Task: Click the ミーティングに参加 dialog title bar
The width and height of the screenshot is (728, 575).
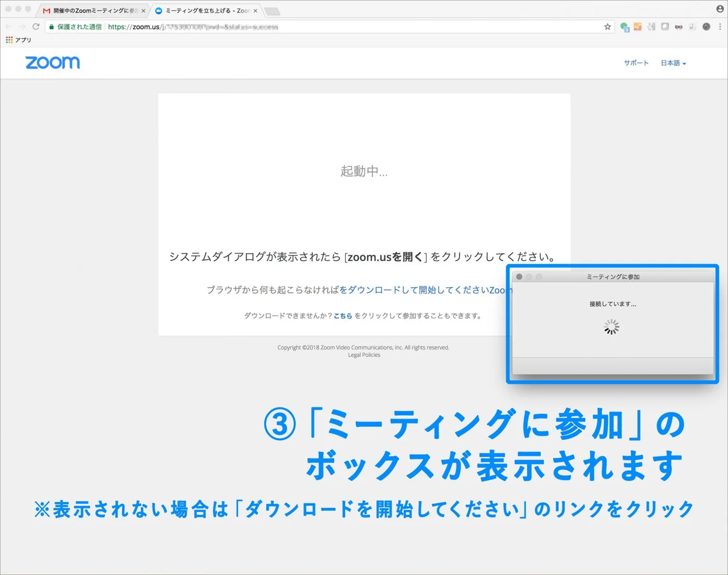Action: pyautogui.click(x=613, y=277)
